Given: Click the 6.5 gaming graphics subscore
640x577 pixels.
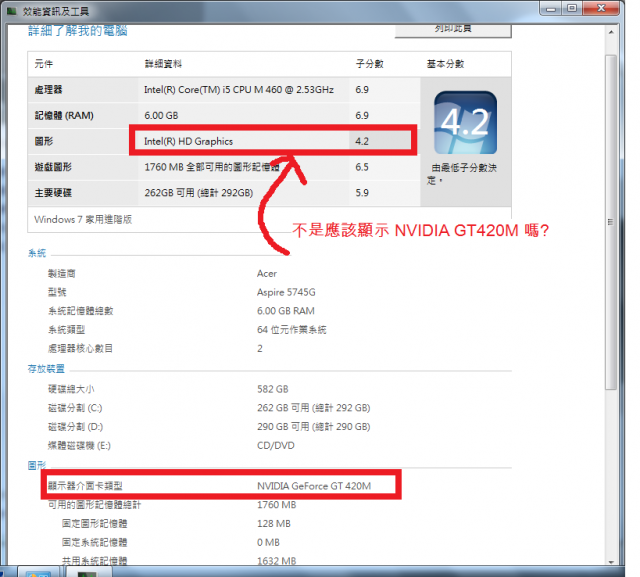Looking at the screenshot, I should (362, 167).
